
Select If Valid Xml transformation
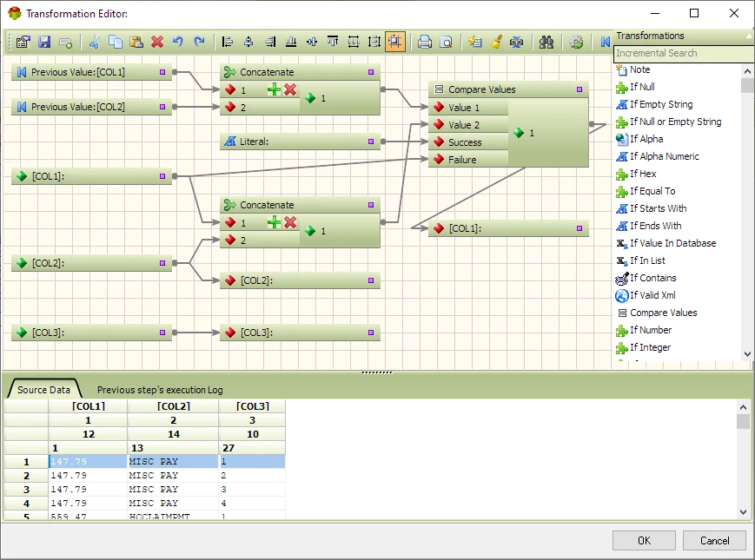click(x=652, y=295)
